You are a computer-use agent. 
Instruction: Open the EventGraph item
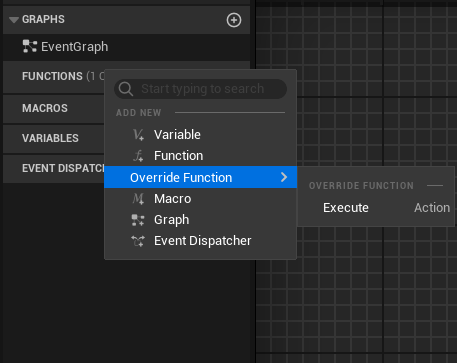(126, 47)
